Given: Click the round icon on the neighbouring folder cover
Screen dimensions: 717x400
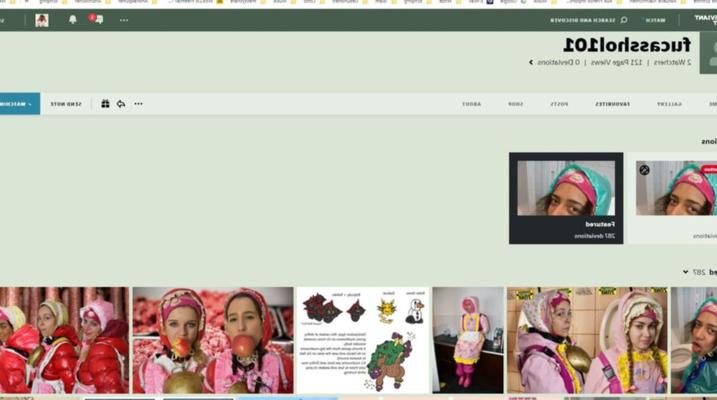Looking at the screenshot, I should [644, 170].
